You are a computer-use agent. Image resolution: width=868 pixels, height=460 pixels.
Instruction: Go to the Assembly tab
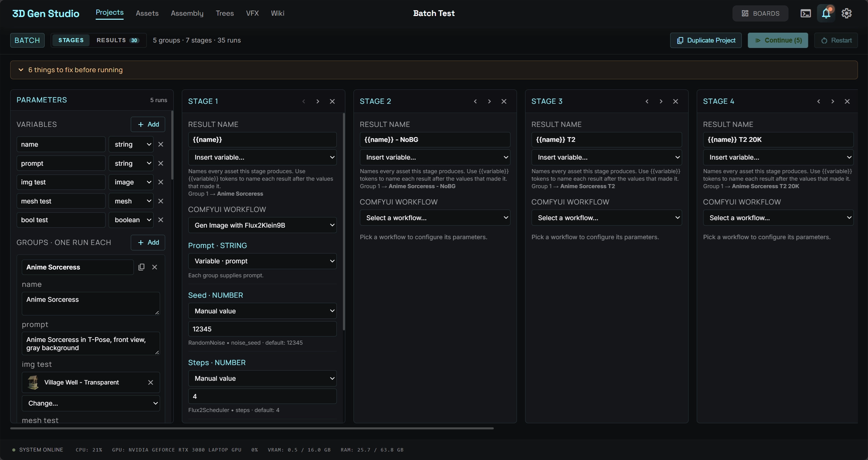187,13
